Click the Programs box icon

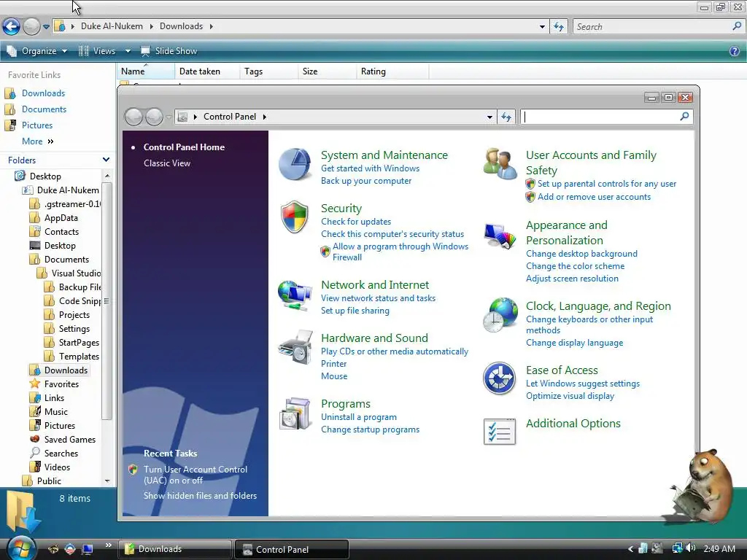pos(295,414)
